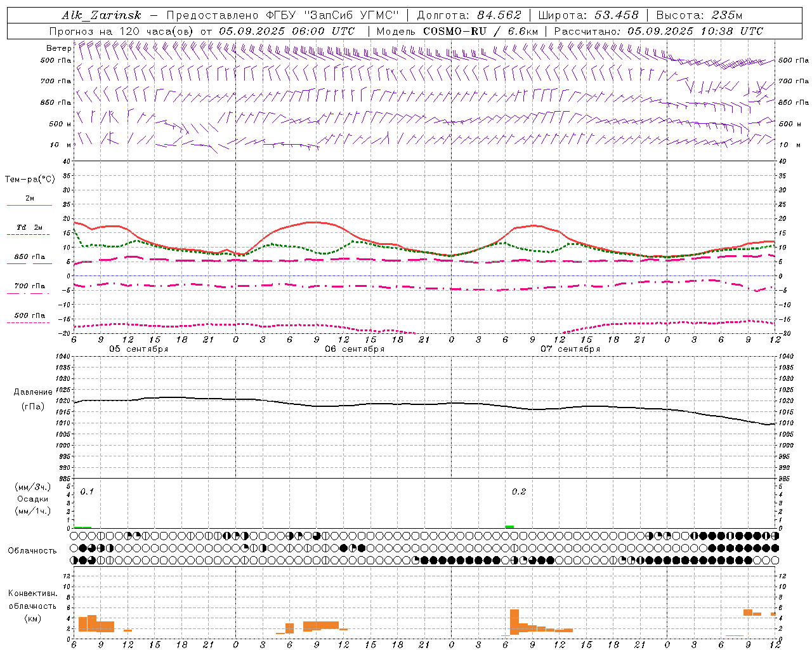Click the "Тем-ра(°C)" temperature panel label
Screen dimensions: 812x650
(30, 180)
